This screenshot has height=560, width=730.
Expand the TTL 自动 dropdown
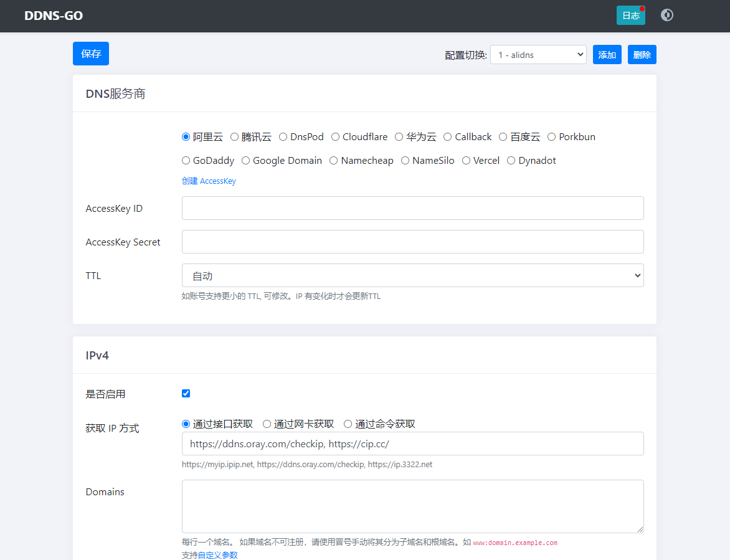coord(412,275)
